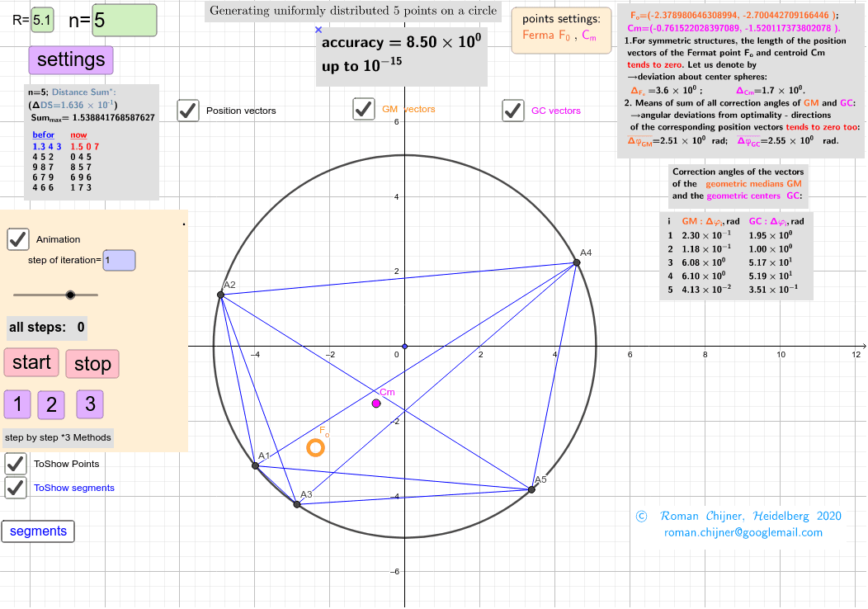Open the segments dialog
Screen dimensions: 868x609
38,531
